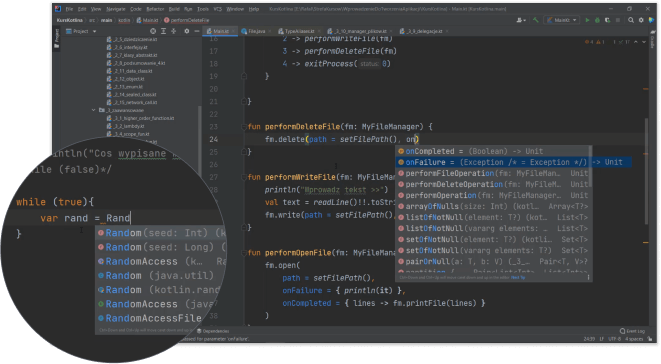661x364 pixels.
Task: Open _2_11_data_class.kt in project tree
Action: click(x=129, y=71)
